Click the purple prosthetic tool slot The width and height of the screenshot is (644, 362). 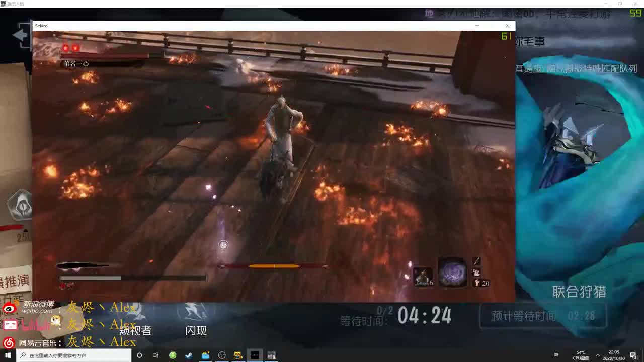tap(452, 273)
